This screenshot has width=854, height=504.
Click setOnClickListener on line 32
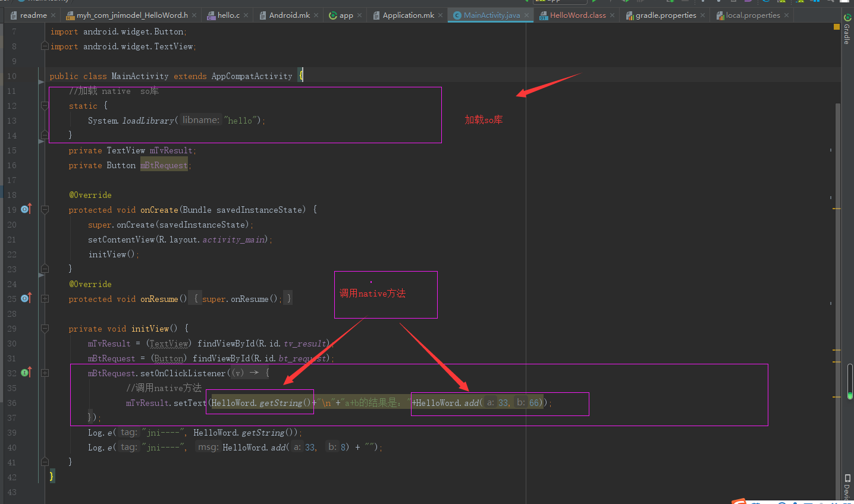click(x=183, y=373)
